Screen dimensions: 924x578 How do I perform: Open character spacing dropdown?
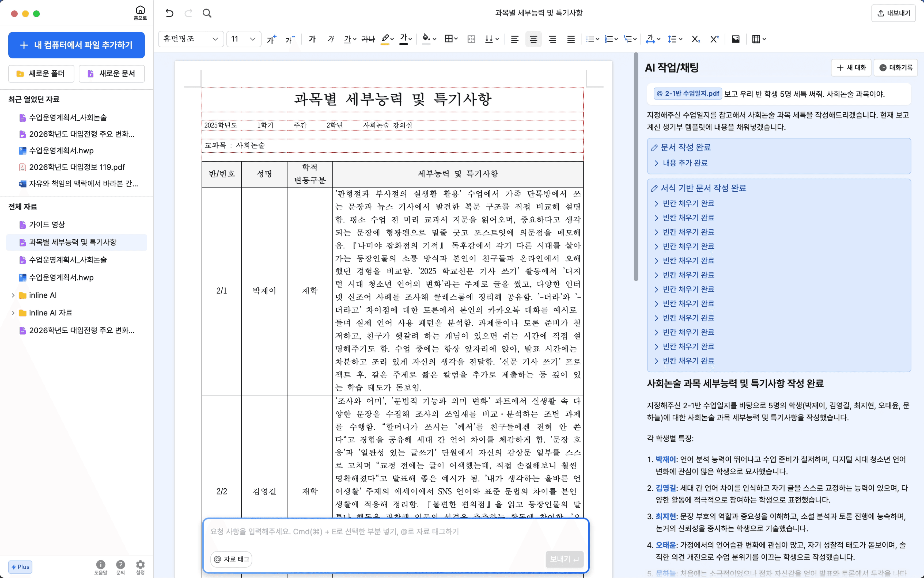[x=653, y=39]
